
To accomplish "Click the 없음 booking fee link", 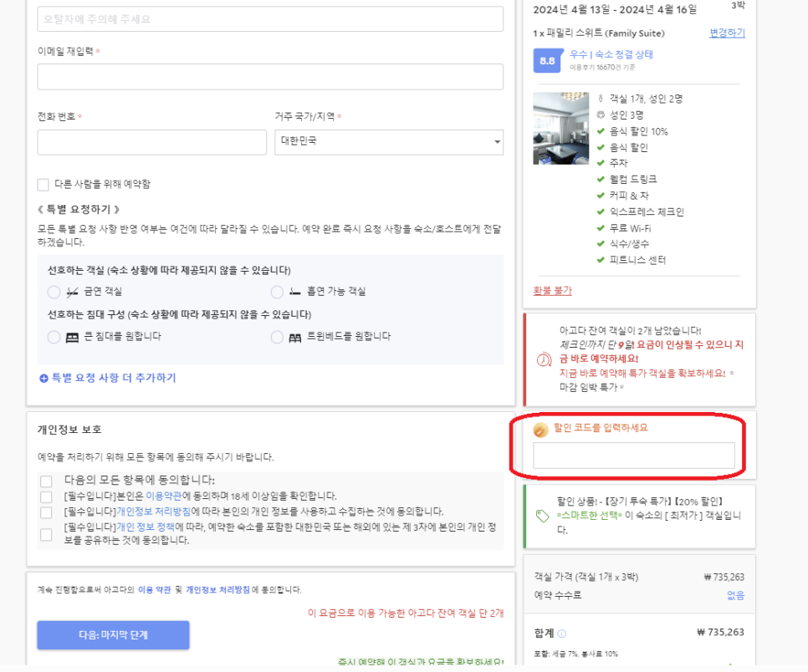I will click(735, 595).
